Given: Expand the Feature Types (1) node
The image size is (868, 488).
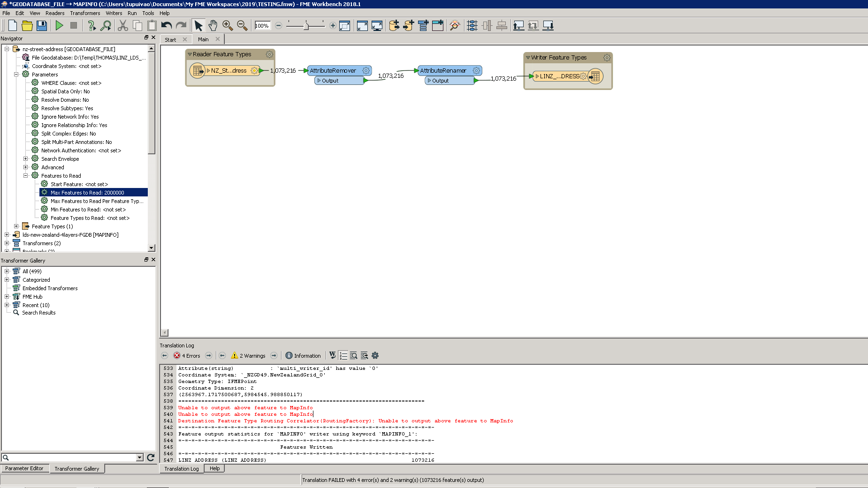Looking at the screenshot, I should 16,226.
